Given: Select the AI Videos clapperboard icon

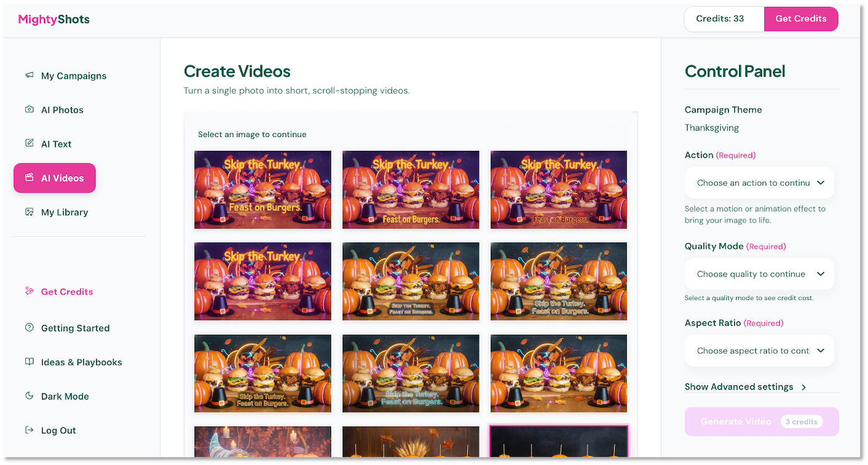Looking at the screenshot, I should 29,177.
